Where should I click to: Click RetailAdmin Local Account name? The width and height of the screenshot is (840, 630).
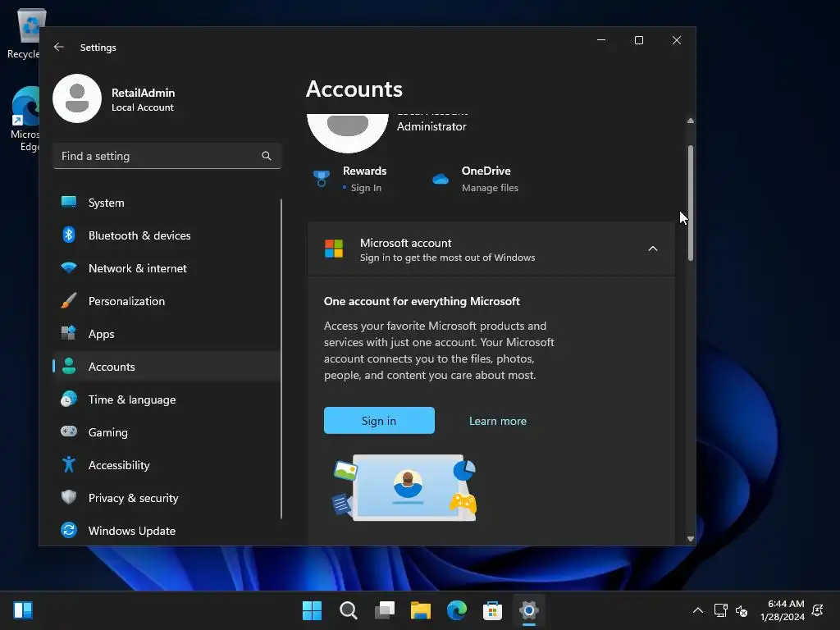143,99
